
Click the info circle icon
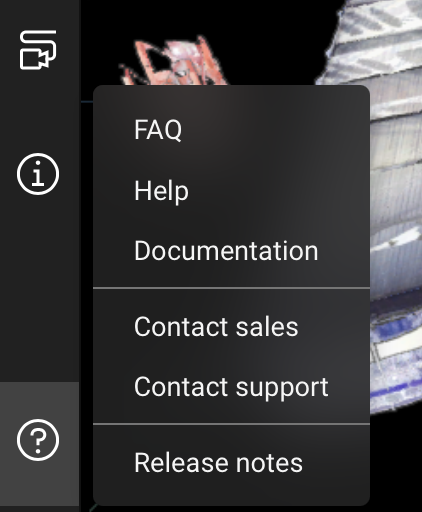pos(38,174)
